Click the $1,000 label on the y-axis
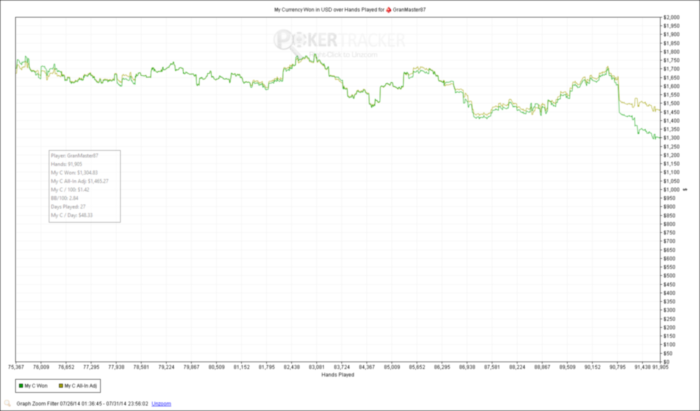This screenshot has width=700, height=411. 671,190
